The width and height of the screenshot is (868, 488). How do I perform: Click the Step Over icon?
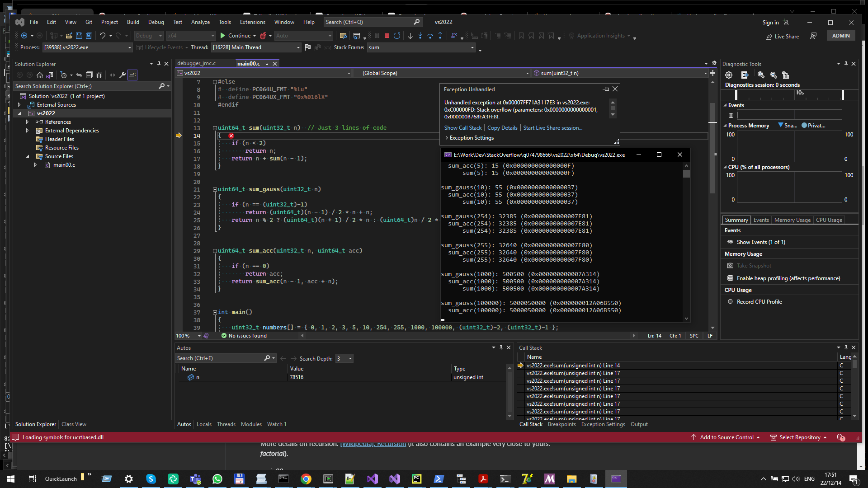[430, 36]
